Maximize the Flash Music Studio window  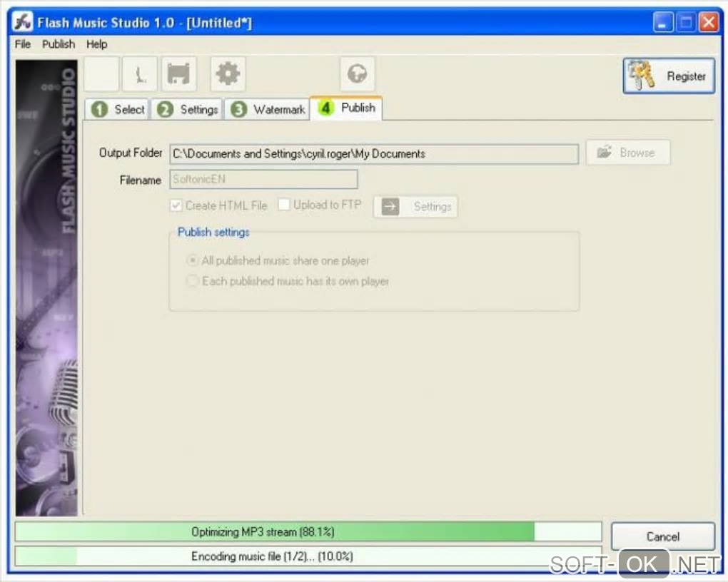click(686, 22)
